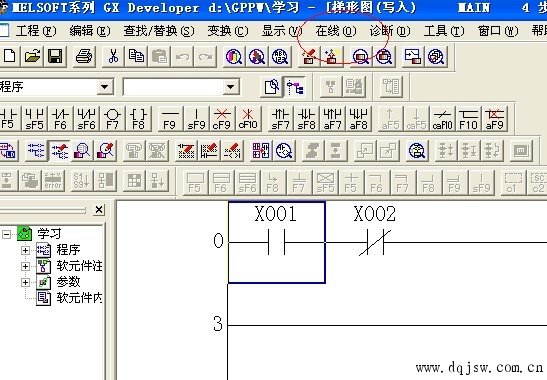Insert a horizontal line with F9
Screen dimensions: 547x380
[x=170, y=119]
